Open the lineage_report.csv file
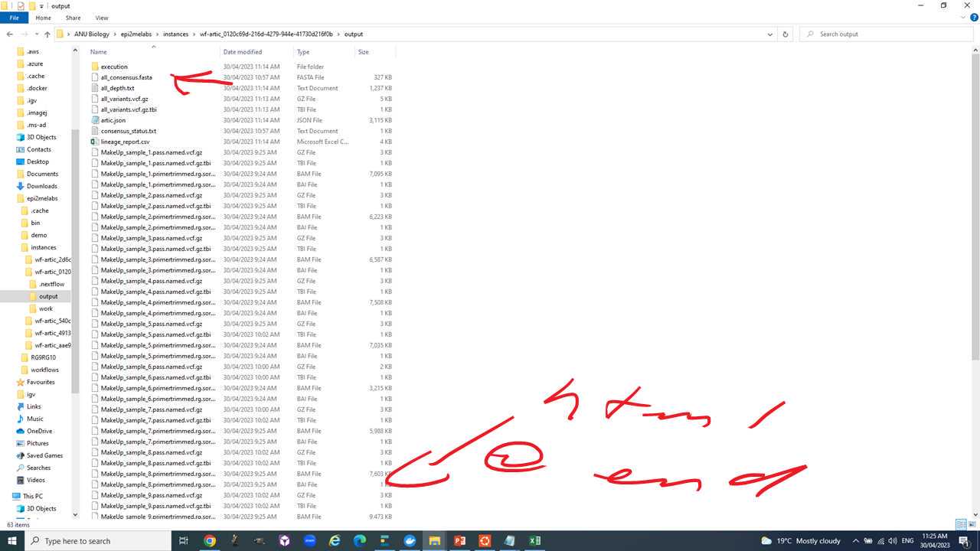 [125, 142]
